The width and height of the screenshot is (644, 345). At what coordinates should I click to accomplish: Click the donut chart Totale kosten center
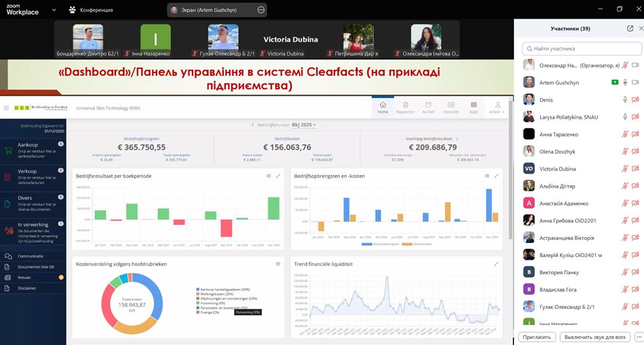click(x=132, y=305)
